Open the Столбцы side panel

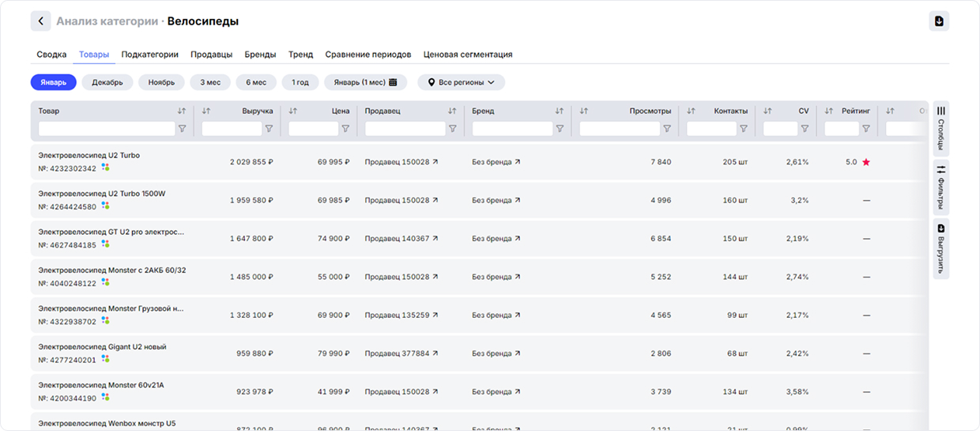tap(940, 128)
